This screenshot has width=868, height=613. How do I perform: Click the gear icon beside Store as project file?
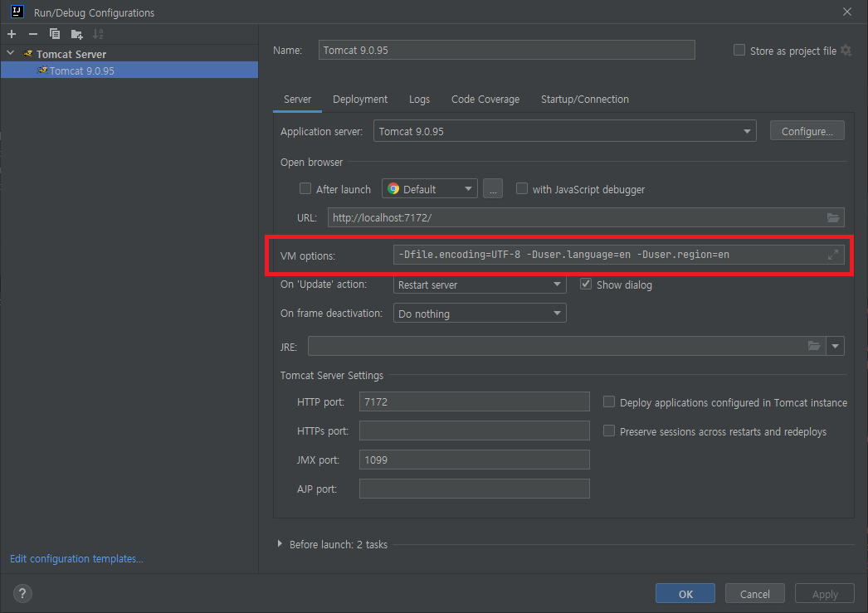coord(846,51)
